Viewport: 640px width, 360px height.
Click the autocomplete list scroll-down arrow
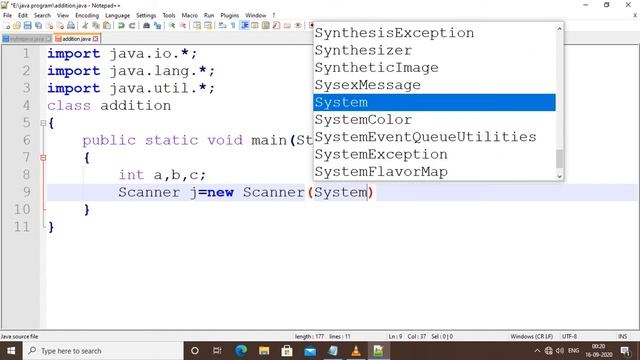pyautogui.click(x=560, y=176)
